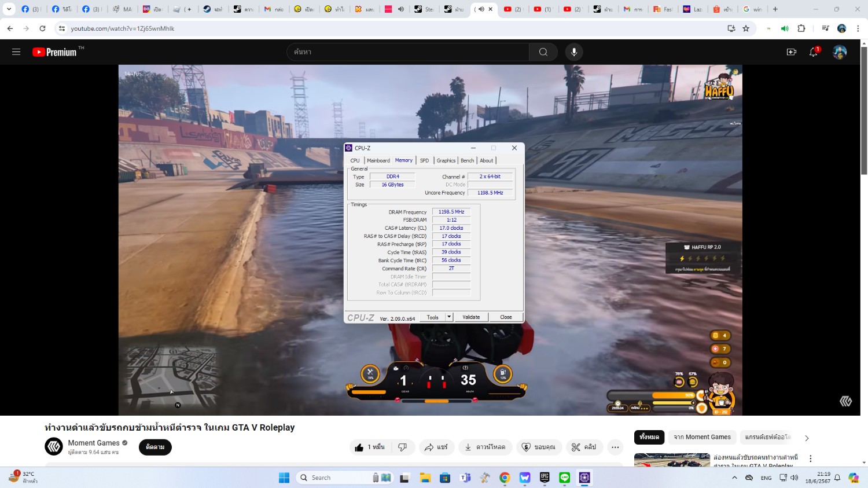Switch to the SPD tab in CPU-Z
Viewport: 868px width, 488px height.
pyautogui.click(x=424, y=160)
